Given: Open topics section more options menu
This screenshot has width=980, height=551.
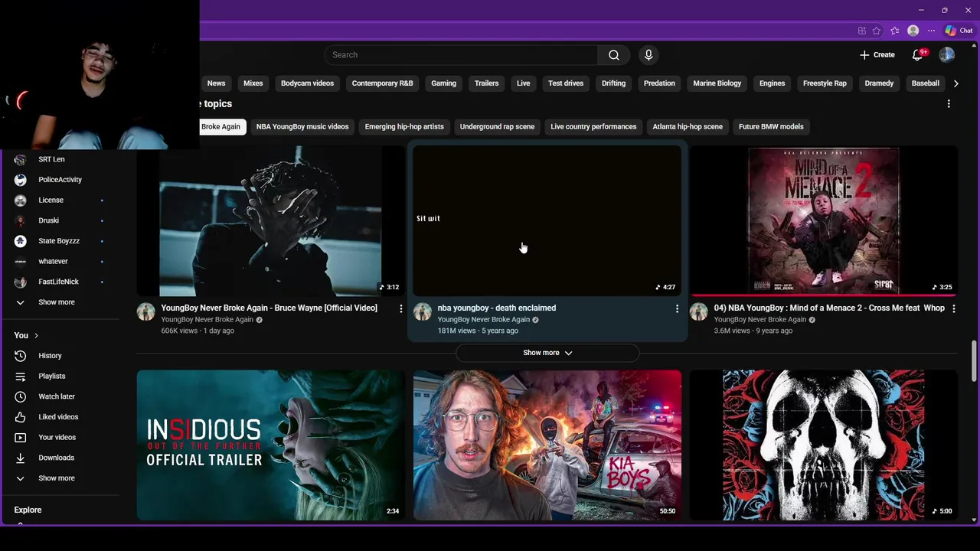Looking at the screenshot, I should (949, 104).
